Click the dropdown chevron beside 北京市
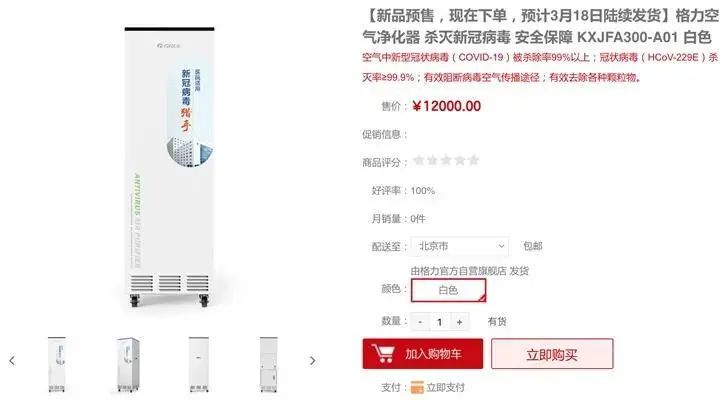This screenshot has width=728, height=400. click(x=501, y=246)
